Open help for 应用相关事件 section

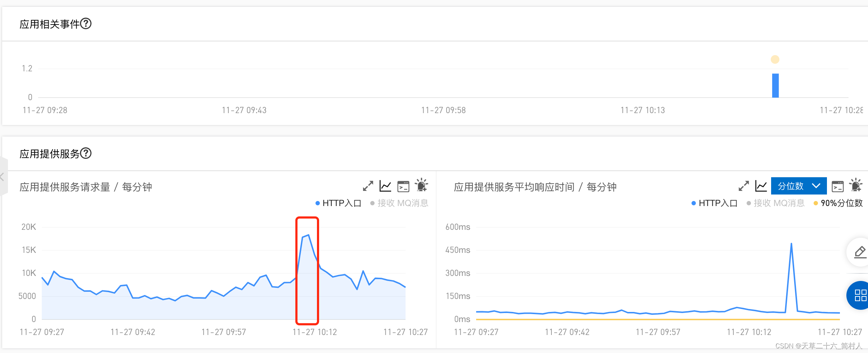86,24
